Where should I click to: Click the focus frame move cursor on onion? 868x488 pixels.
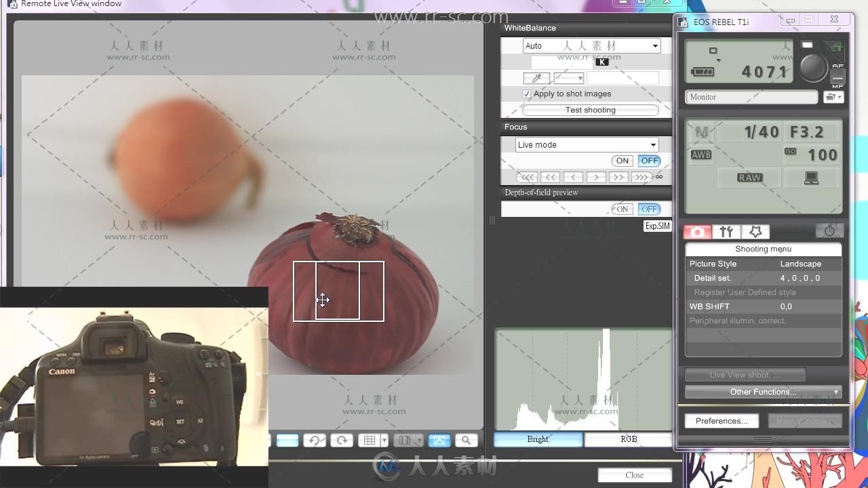click(x=323, y=300)
